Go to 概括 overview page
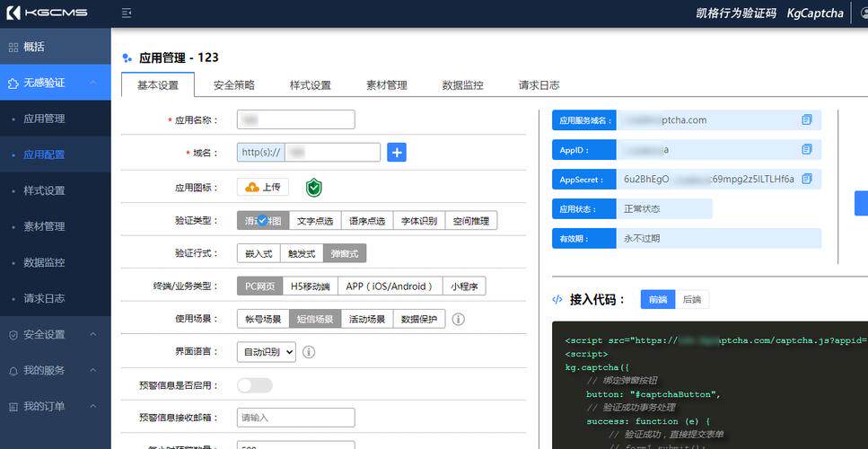 (56, 47)
